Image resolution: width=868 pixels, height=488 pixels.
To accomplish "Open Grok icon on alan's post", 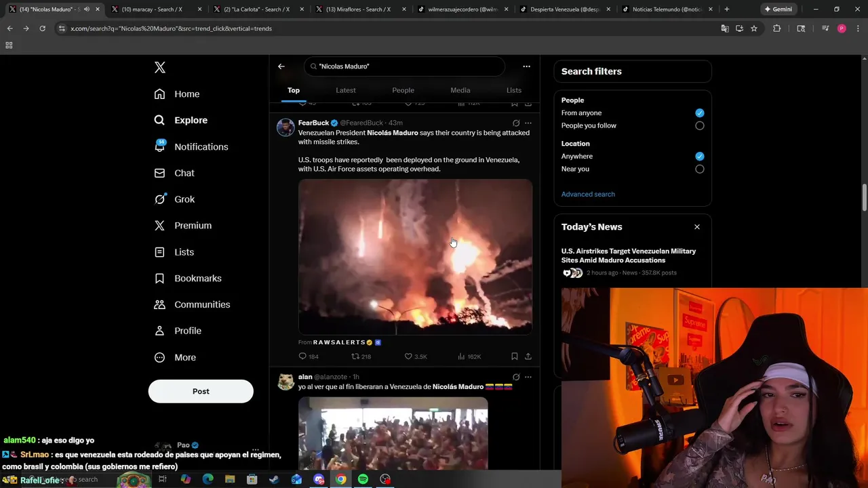I will click(x=516, y=377).
